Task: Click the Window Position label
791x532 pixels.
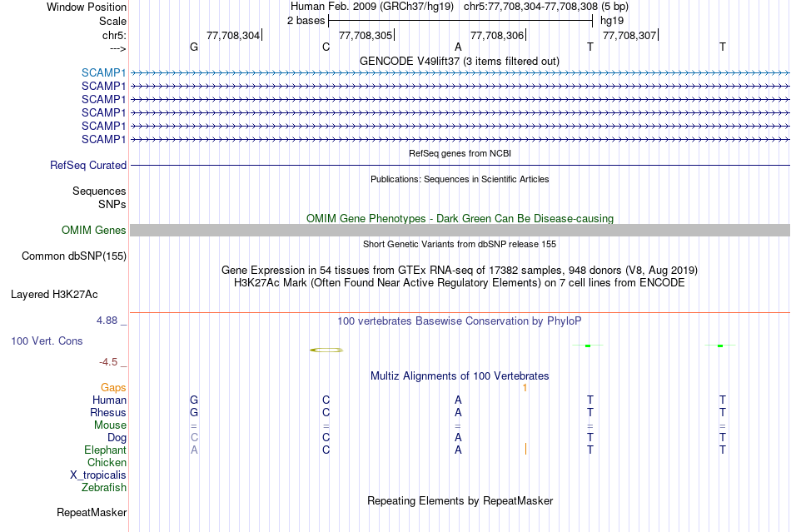Action: 87,7
